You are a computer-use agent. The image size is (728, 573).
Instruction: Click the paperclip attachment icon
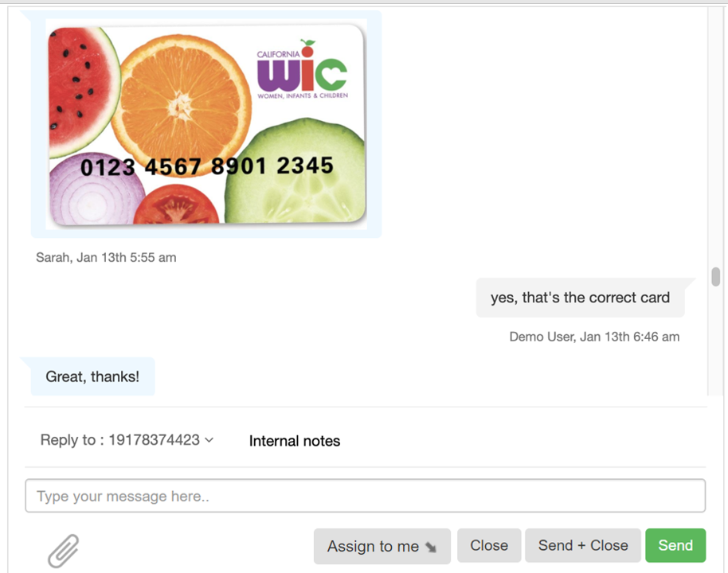click(x=64, y=551)
